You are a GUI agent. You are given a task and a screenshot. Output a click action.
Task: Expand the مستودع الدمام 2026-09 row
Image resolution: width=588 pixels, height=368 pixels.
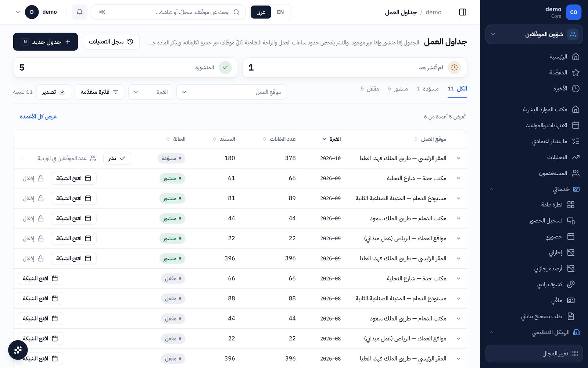pos(459,198)
